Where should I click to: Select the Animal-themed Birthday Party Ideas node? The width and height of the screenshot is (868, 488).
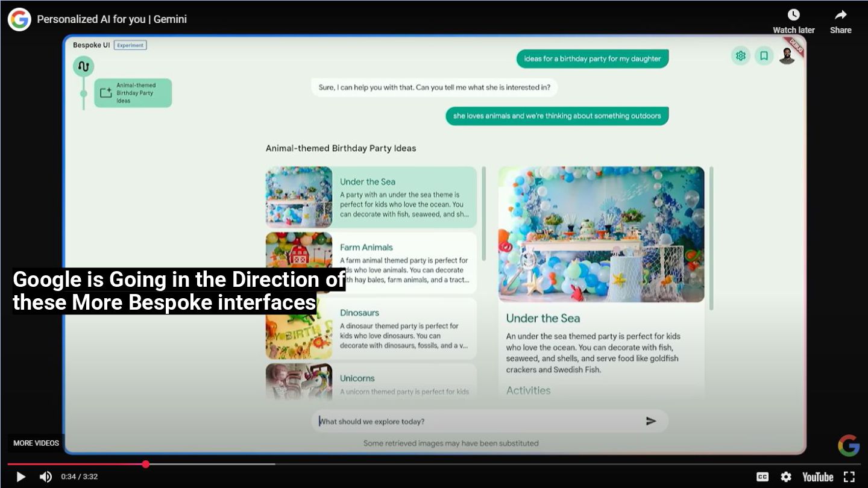click(x=133, y=93)
